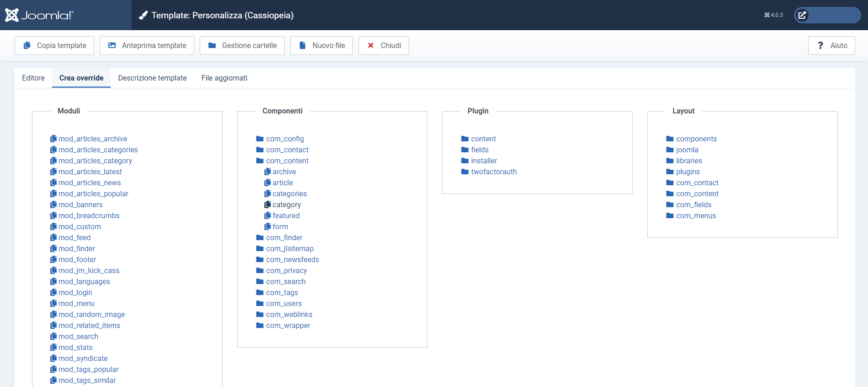This screenshot has width=868, height=387.
Task: Click the folder icon beside plugin content
Action: tap(465, 139)
